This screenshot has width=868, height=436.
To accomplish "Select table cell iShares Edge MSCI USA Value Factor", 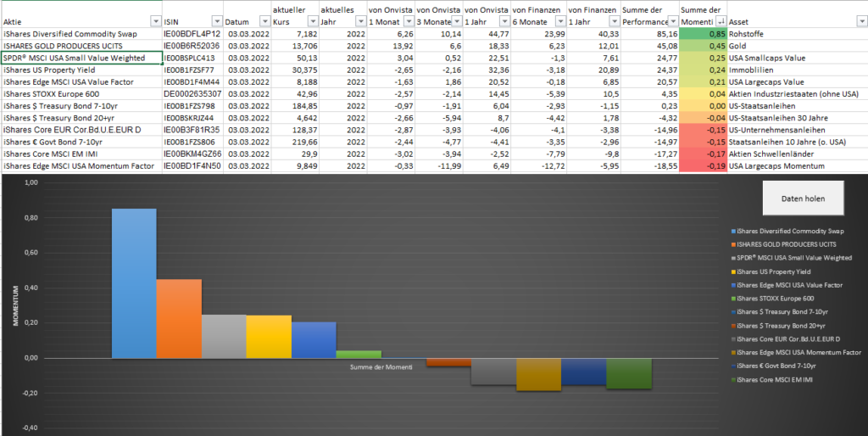I will [x=81, y=82].
